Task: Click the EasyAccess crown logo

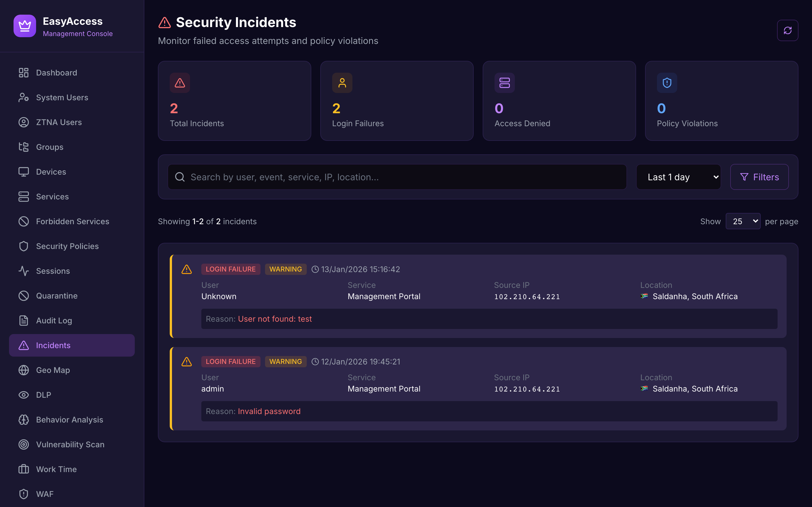Action: coord(24,26)
